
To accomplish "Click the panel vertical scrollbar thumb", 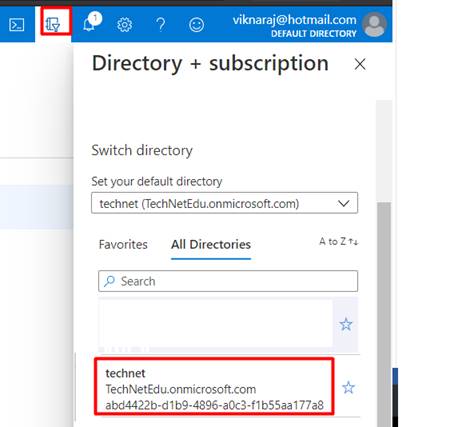I will 384,313.
